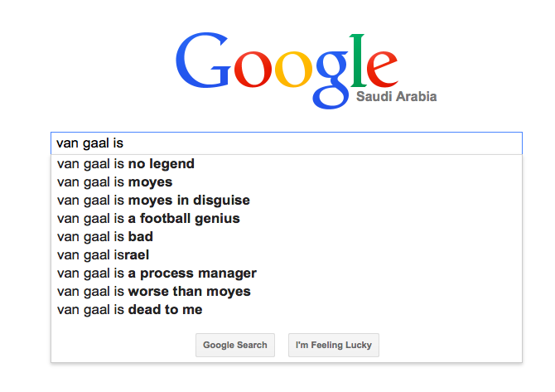Pick 'van gaal is moyes in disguise'
The height and width of the screenshot is (392, 555).
point(153,201)
